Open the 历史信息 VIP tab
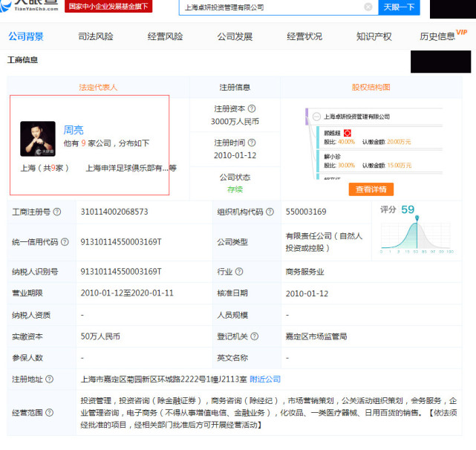 [x=443, y=36]
